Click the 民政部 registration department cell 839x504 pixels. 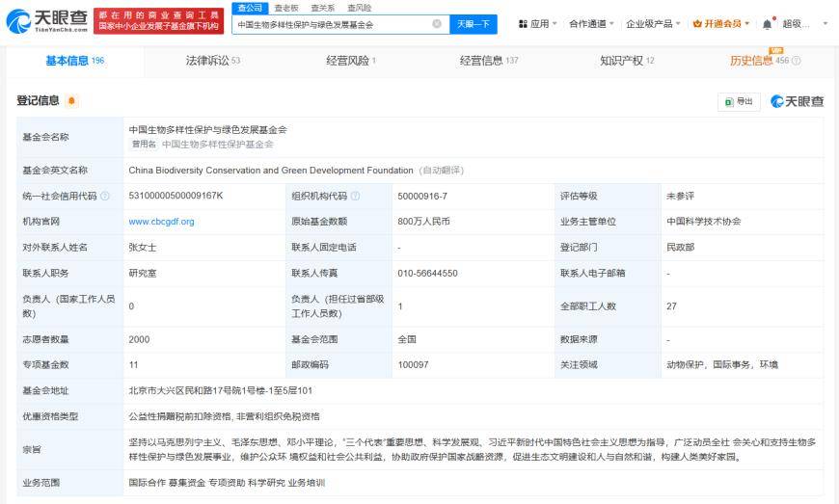(x=680, y=248)
